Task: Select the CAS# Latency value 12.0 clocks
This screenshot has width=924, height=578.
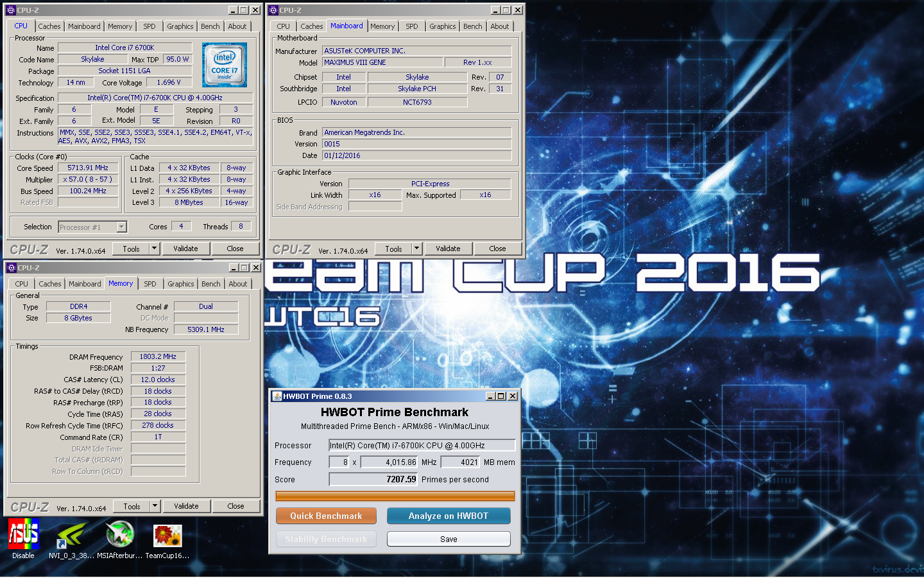Action: tap(158, 380)
